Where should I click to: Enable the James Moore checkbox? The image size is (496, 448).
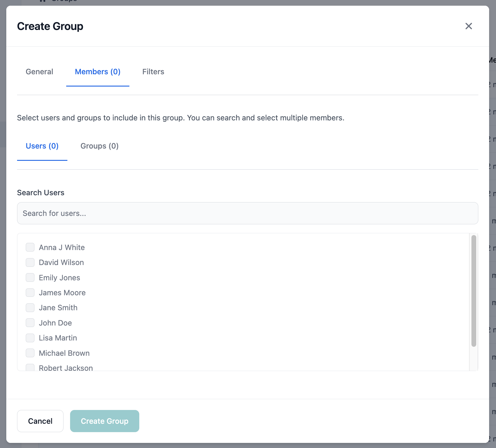pos(30,293)
